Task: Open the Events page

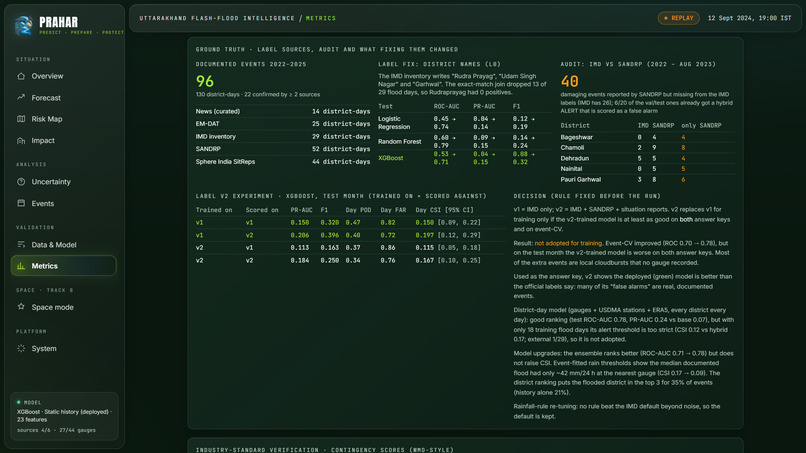Action: (x=64, y=203)
